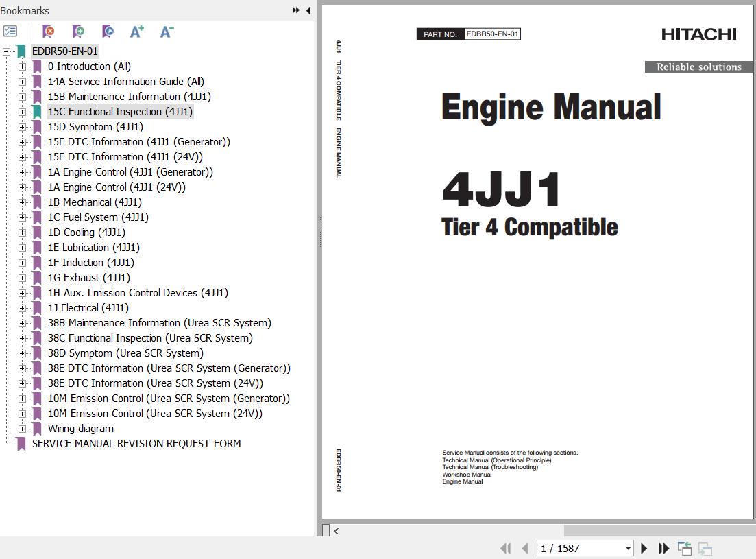Expand the 1D Cooling (4JJ1) bookmark
756x559 pixels.
click(x=22, y=233)
